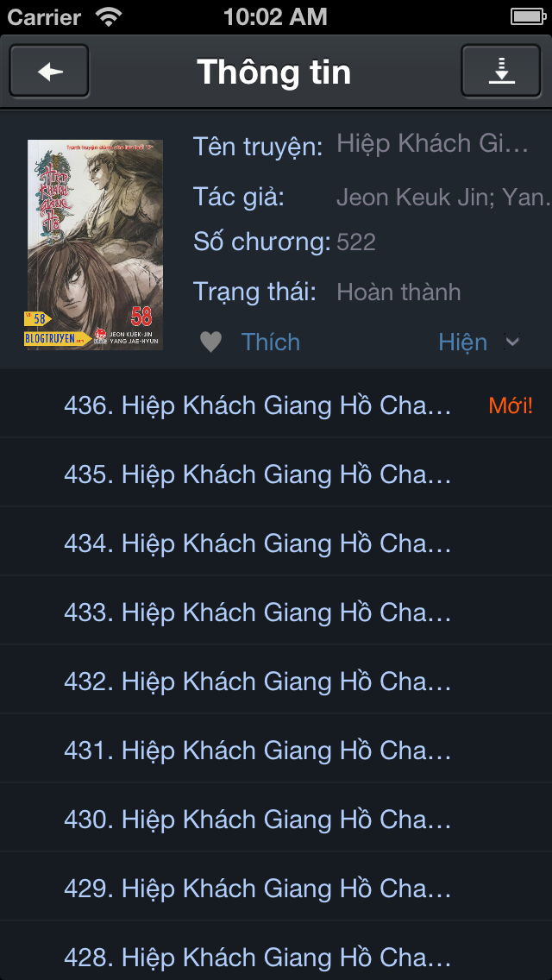Open chapter 429 entry
The width and height of the screenshot is (552, 980).
[276, 887]
